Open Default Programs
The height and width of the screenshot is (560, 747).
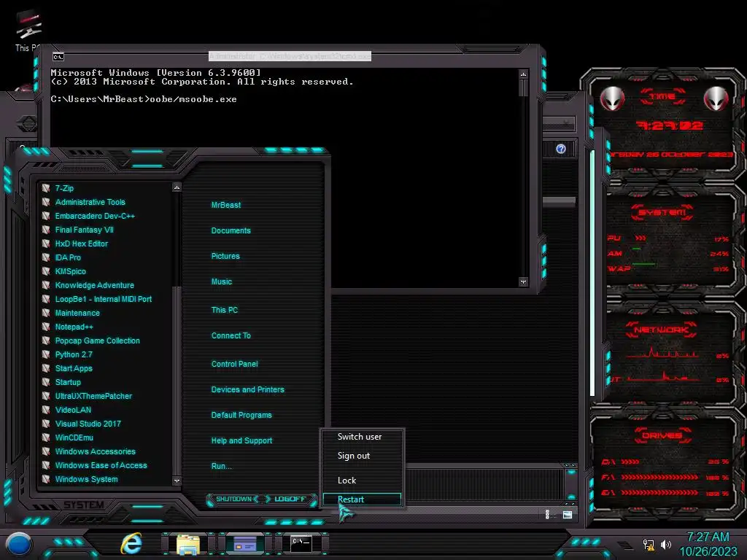241,415
